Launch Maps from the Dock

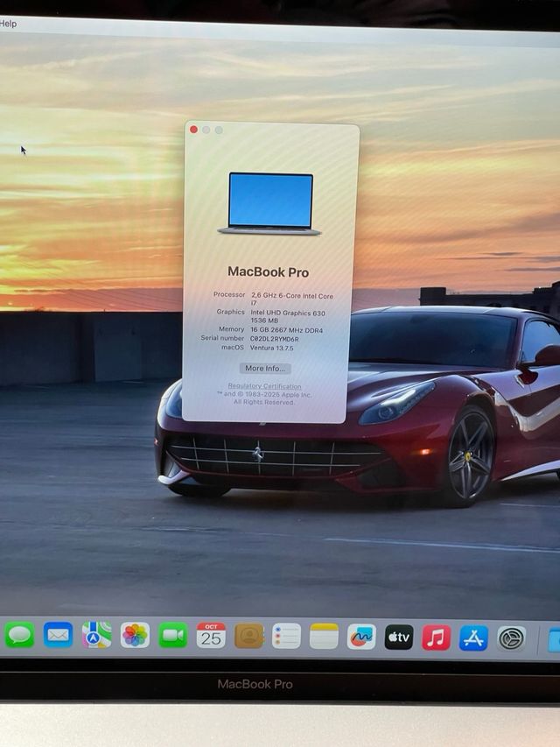pyautogui.click(x=96, y=635)
